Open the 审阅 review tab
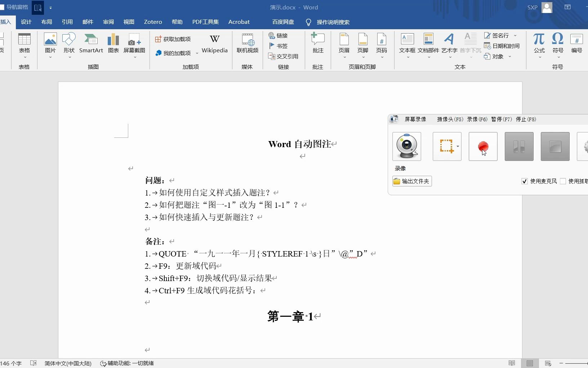Screen dimensions: 588x368 coord(108,22)
